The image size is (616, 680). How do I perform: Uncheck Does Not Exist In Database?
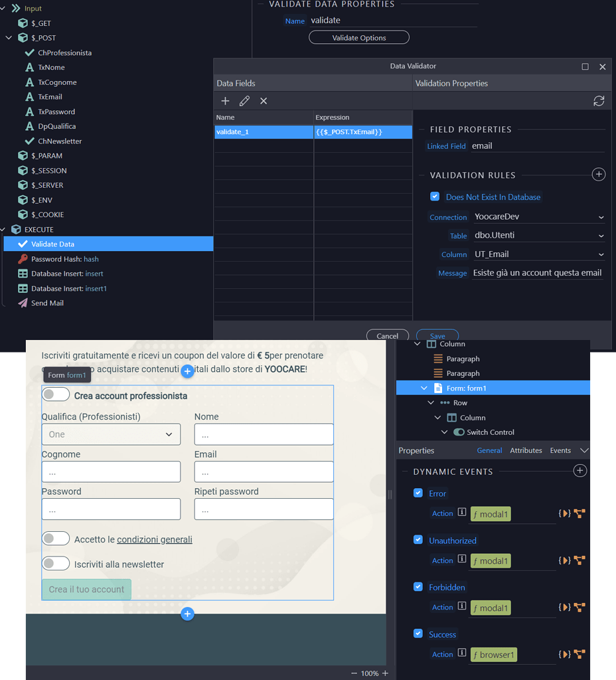point(435,197)
